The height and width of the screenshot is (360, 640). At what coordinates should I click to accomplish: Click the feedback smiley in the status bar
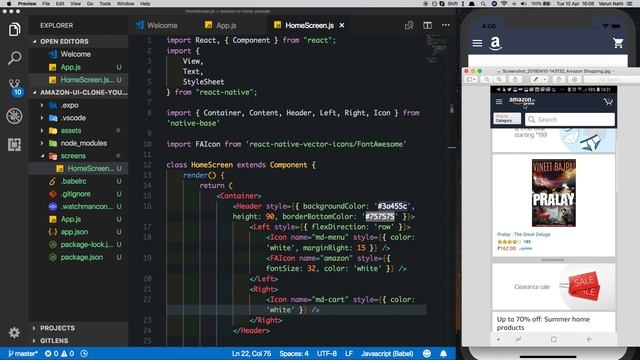tap(427, 353)
